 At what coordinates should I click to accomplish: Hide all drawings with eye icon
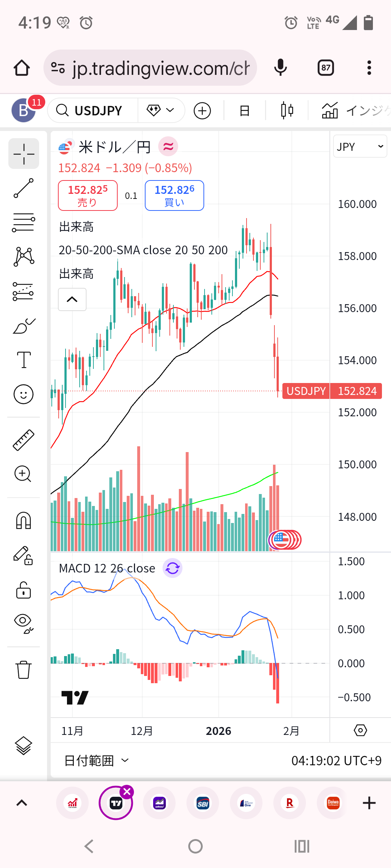click(24, 624)
